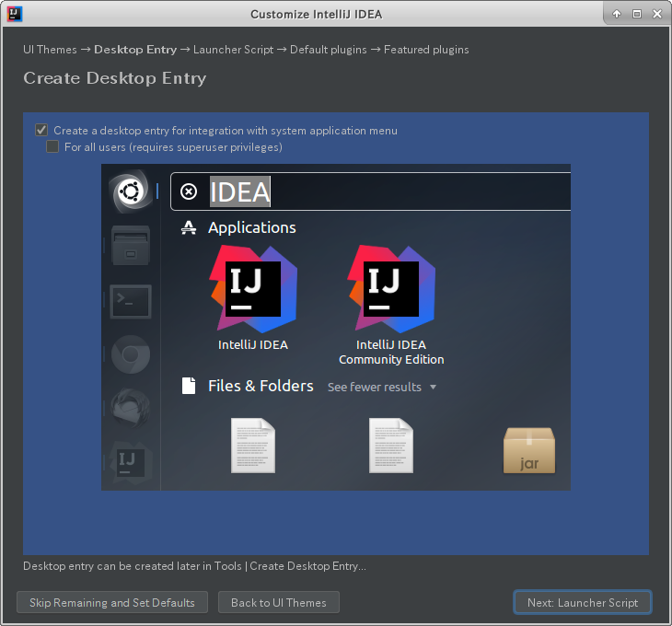Click the first text document file icon
The width and height of the screenshot is (672, 626).
tap(253, 446)
